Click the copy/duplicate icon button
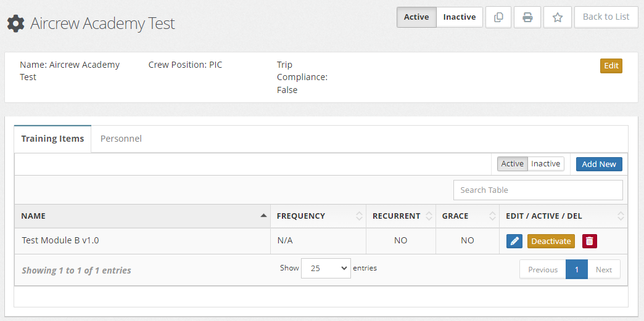The height and width of the screenshot is (321, 644). point(498,17)
